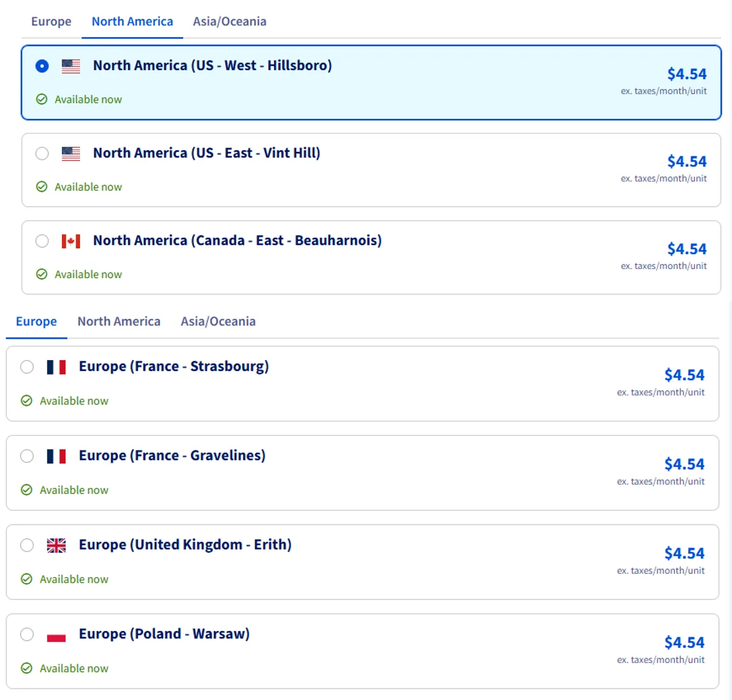Viewport: 732px width, 700px height.
Task: Click the French flag beside Gravelines
Action: (56, 456)
